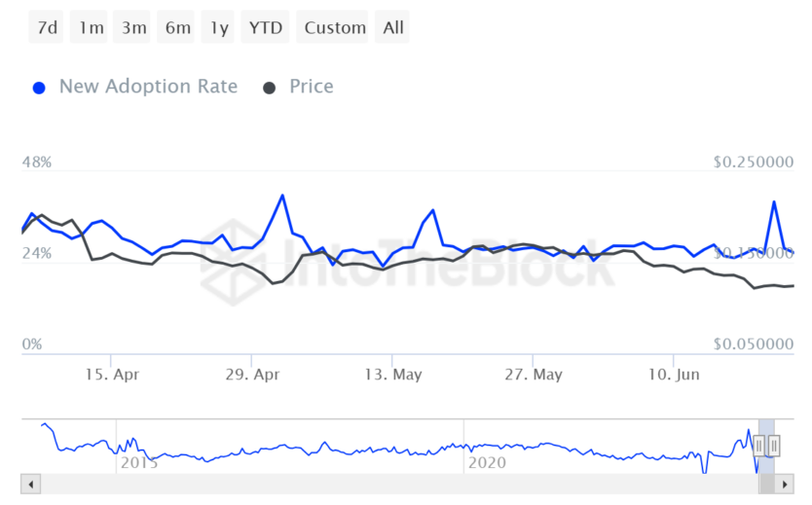This screenshot has height=505, width=812.
Task: Jump to 2015 in the navigator
Action: click(138, 463)
